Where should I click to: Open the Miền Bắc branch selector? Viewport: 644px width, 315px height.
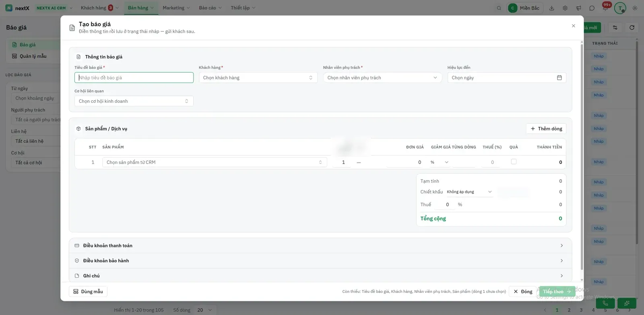[x=525, y=8]
